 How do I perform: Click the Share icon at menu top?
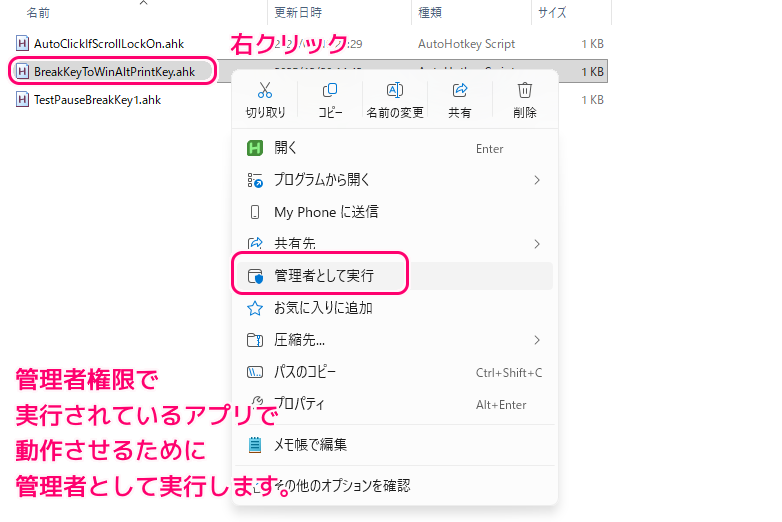pyautogui.click(x=459, y=90)
